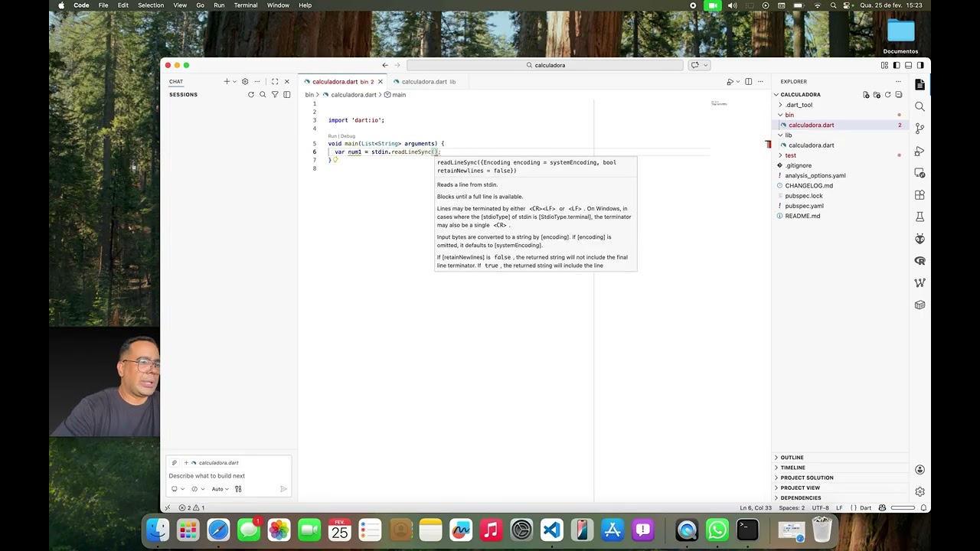The image size is (980, 551).
Task: Open the Selection menu
Action: coord(151,5)
